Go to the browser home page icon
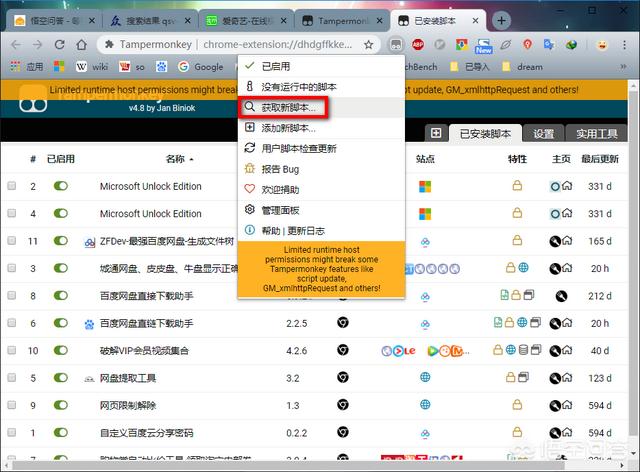 [x=82, y=45]
